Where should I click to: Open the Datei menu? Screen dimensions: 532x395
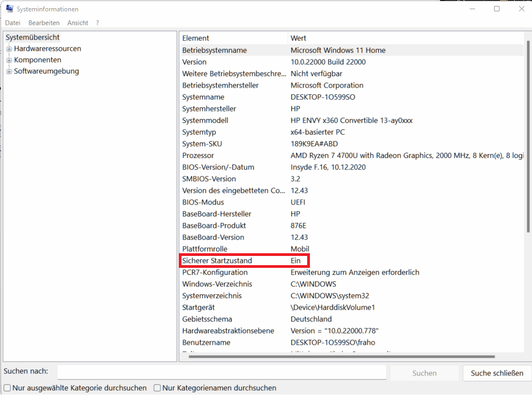(x=12, y=23)
